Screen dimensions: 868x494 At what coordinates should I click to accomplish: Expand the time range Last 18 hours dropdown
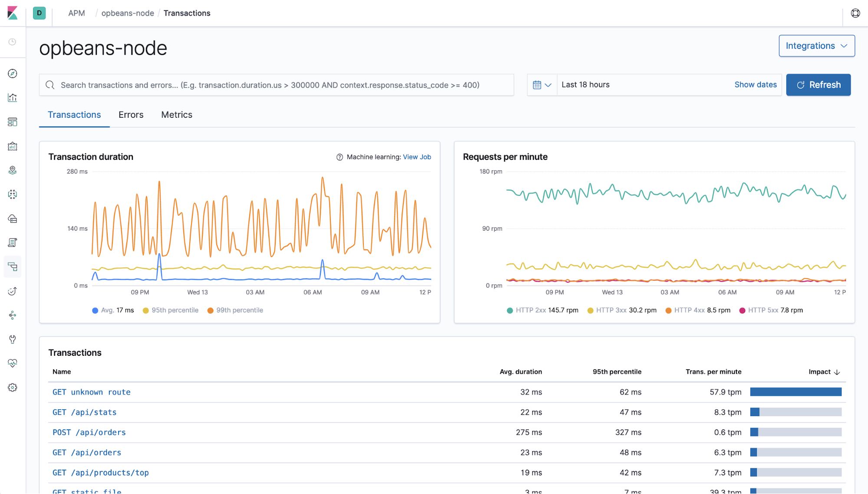tap(541, 85)
